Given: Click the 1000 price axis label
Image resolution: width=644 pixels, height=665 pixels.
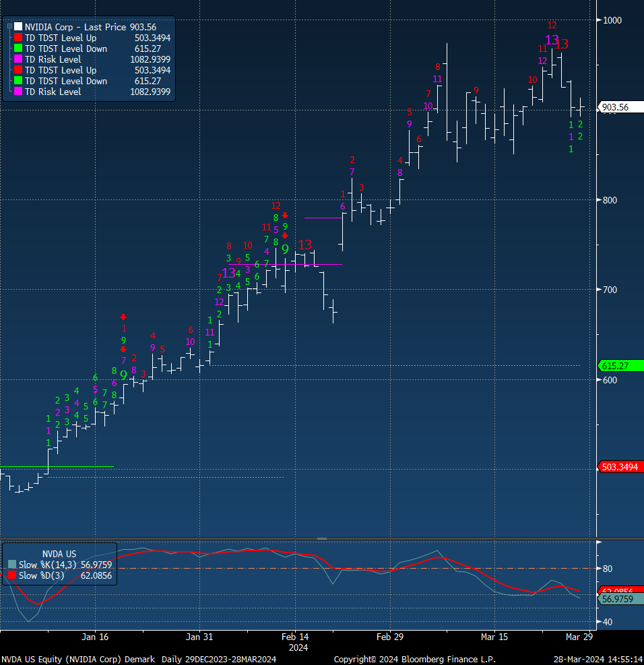Looking at the screenshot, I should tap(612, 20).
